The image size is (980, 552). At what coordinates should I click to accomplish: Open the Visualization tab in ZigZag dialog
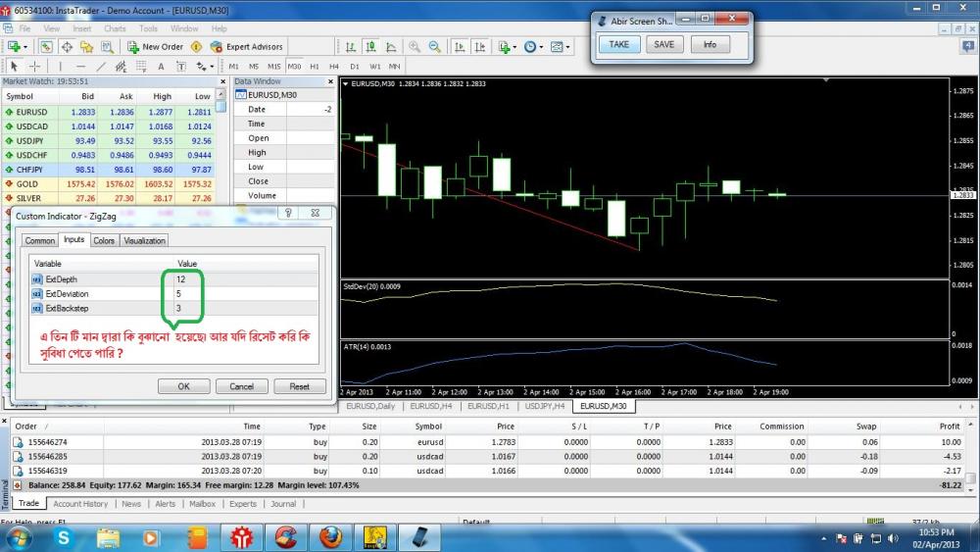pyautogui.click(x=144, y=240)
